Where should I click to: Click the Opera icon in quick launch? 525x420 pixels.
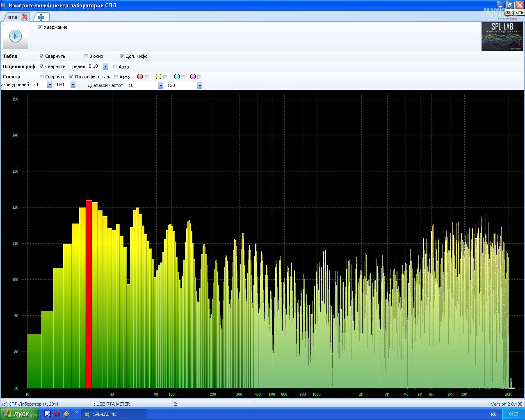pos(57,414)
